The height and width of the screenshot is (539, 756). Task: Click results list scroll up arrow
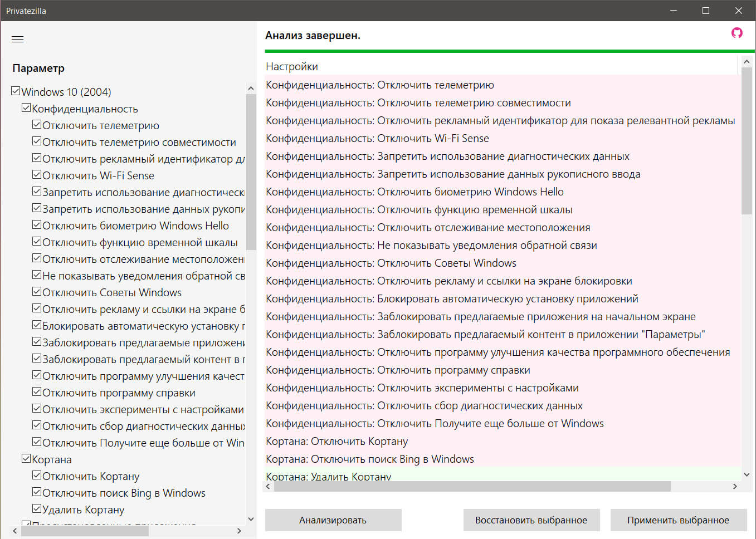pyautogui.click(x=747, y=62)
